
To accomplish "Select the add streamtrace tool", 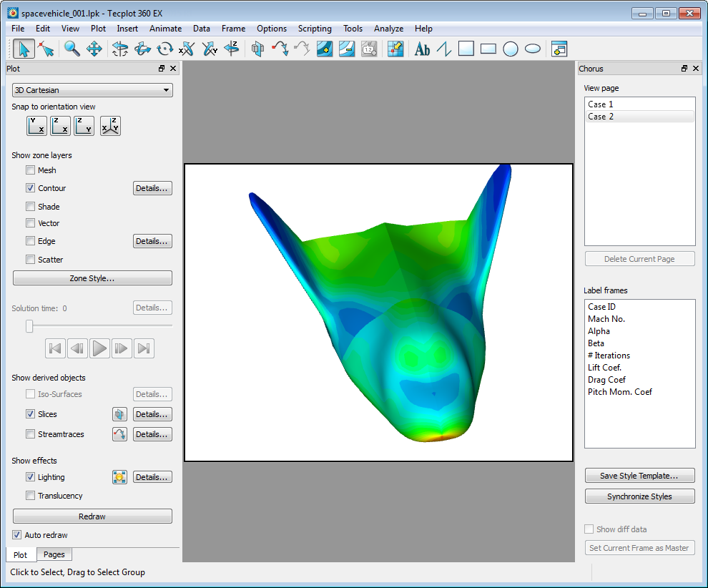I will tap(280, 49).
